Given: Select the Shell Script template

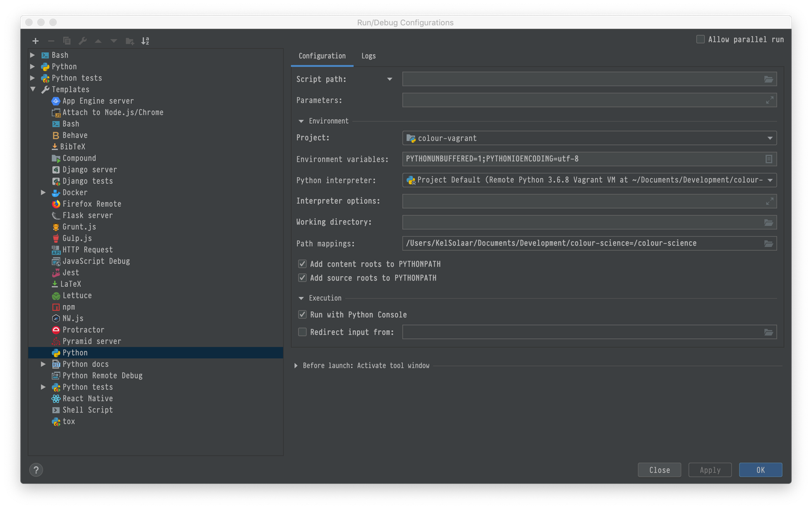Looking at the screenshot, I should [82, 410].
